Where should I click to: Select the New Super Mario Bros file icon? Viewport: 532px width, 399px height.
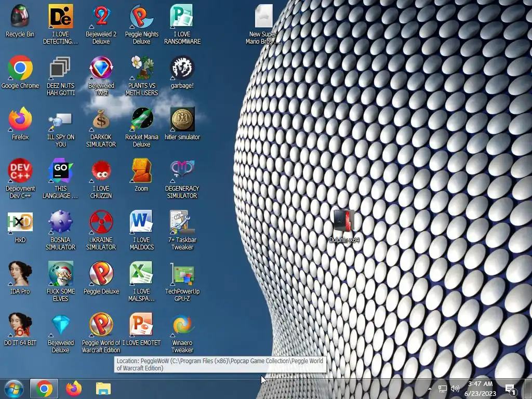pyautogui.click(x=263, y=16)
